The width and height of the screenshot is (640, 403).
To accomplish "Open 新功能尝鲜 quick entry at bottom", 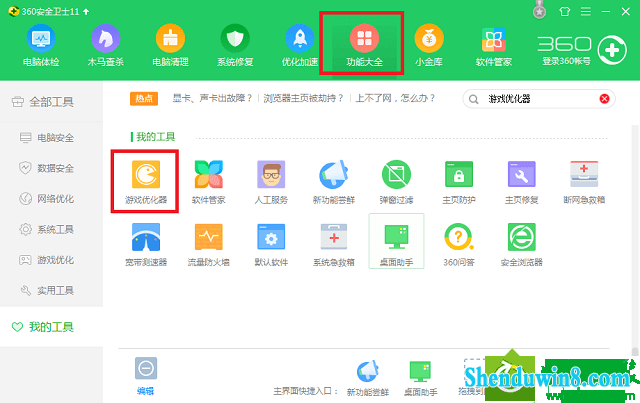I will click(x=368, y=378).
